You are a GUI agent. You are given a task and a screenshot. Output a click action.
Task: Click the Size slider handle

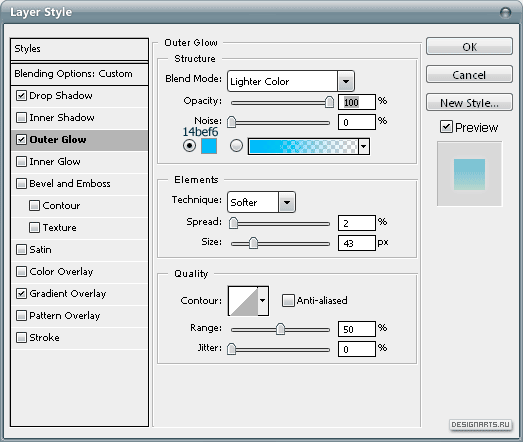click(253, 243)
